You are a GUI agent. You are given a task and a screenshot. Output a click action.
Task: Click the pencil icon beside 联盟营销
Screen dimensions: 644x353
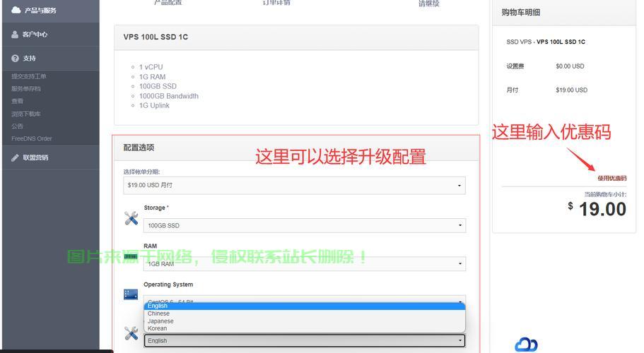point(16,157)
